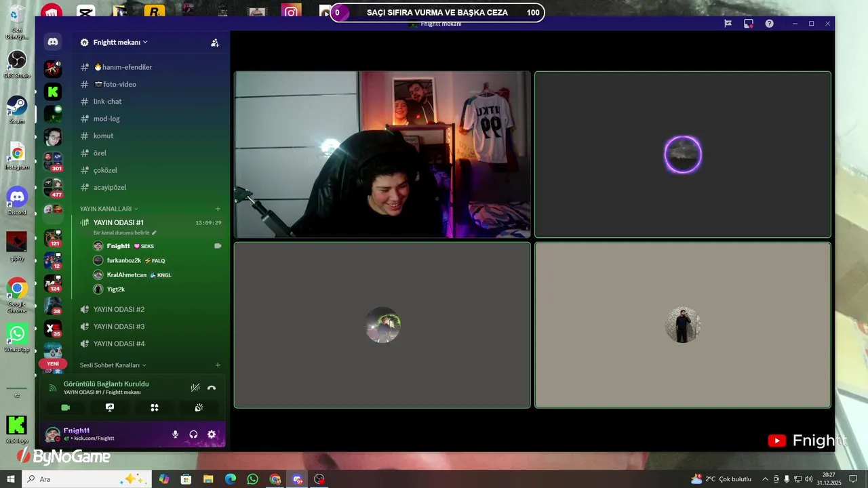This screenshot has width=868, height=488.
Task: Edit the channel status pencil icon
Action: tap(154, 232)
